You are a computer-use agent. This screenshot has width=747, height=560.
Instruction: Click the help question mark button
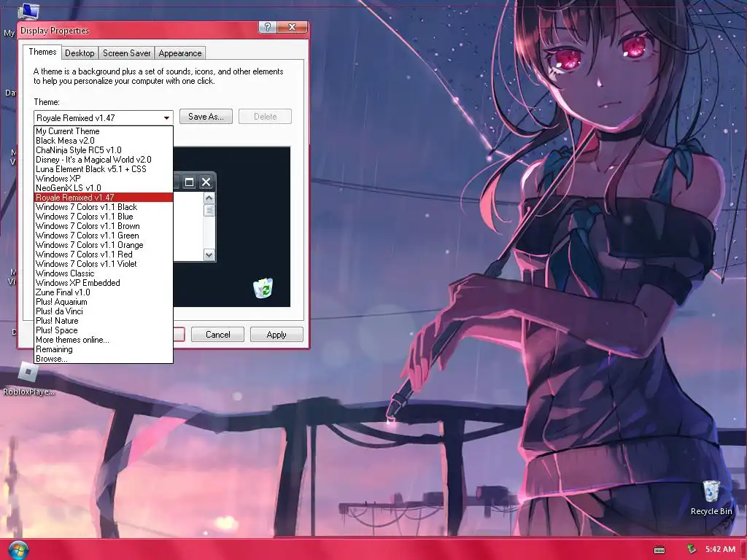pyautogui.click(x=268, y=27)
